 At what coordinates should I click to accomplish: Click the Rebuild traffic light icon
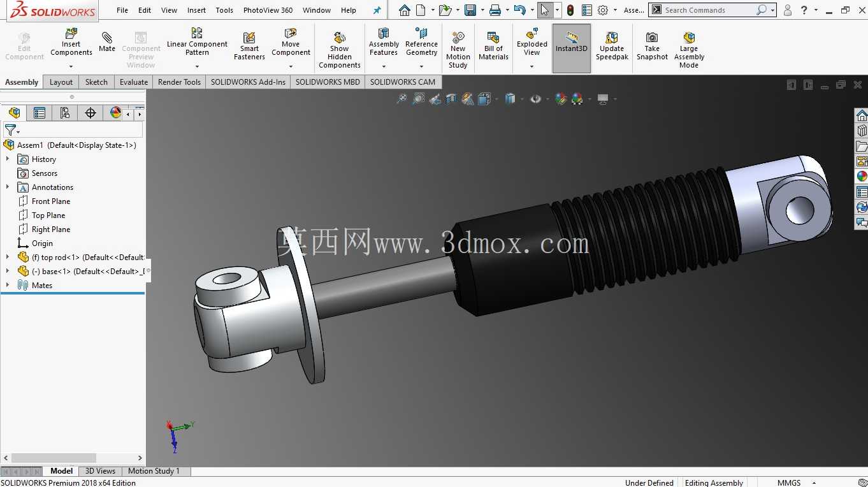(570, 10)
